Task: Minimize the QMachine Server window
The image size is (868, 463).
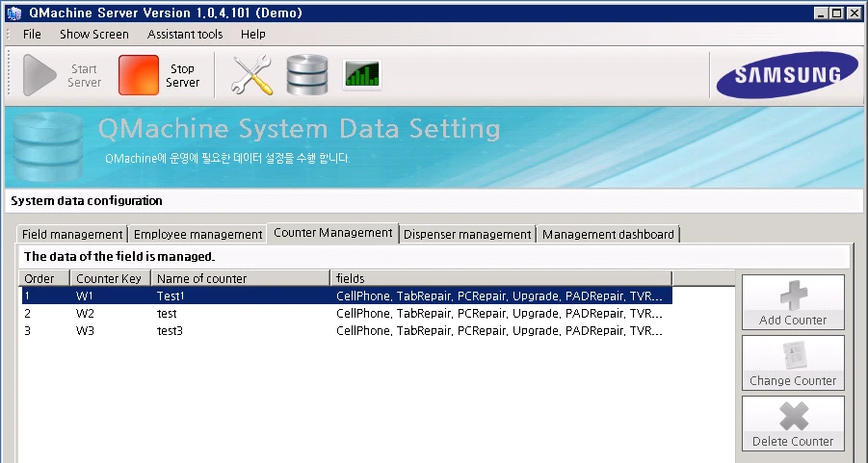Action: click(x=822, y=13)
